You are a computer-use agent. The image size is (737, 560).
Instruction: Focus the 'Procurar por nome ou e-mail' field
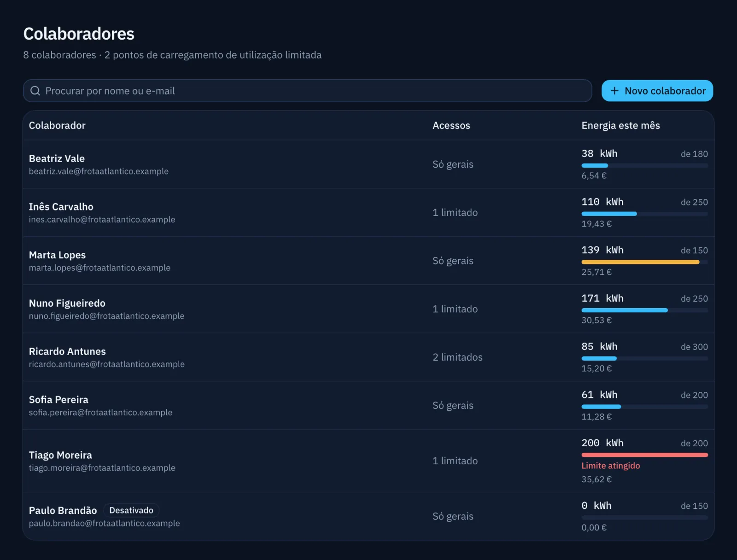click(307, 91)
